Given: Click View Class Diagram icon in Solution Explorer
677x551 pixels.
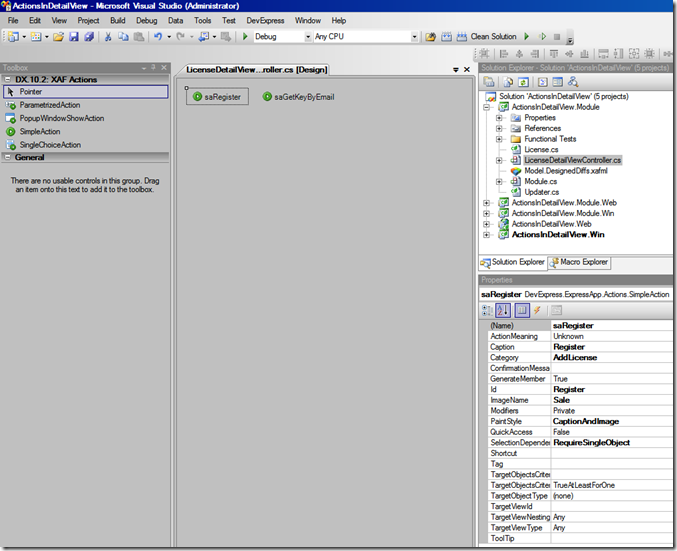Looking at the screenshot, I should click(x=573, y=82).
